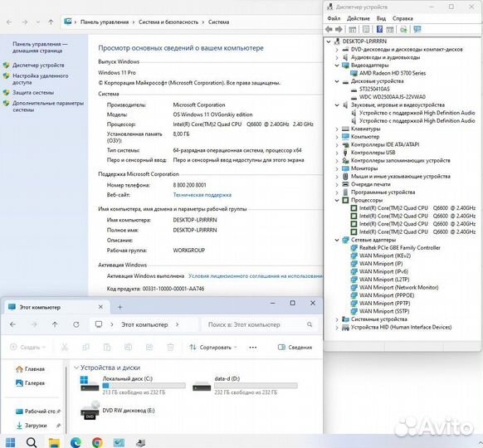Click the blue help icon in Device Manager toolbar
Screen dimensions: 483x448
[x=379, y=29]
